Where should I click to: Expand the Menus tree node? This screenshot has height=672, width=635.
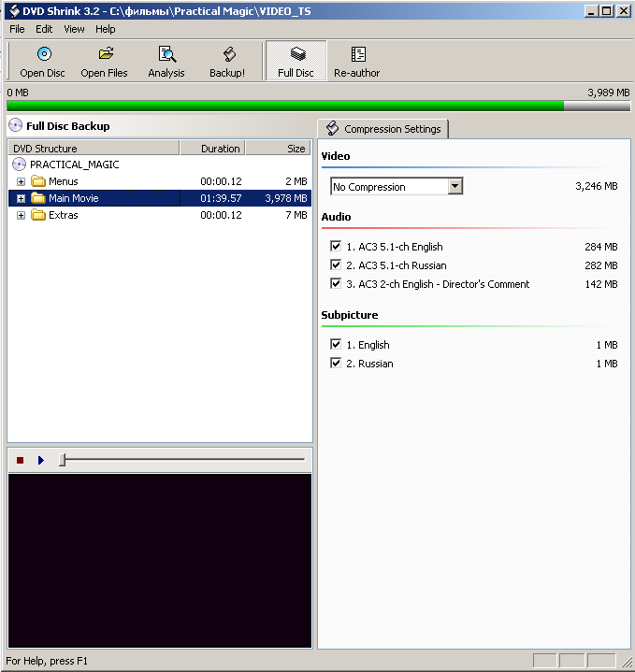[x=21, y=181]
